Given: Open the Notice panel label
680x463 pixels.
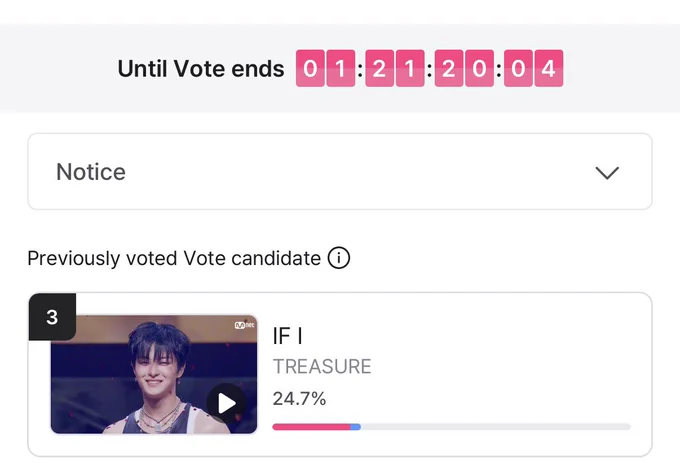Looking at the screenshot, I should pos(91,172).
